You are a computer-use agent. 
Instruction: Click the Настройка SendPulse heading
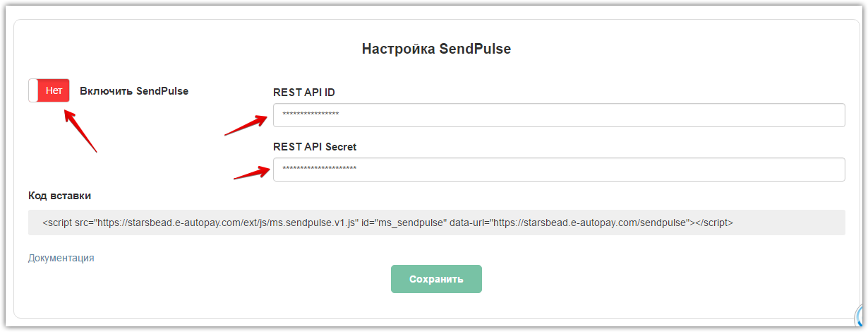click(x=436, y=49)
